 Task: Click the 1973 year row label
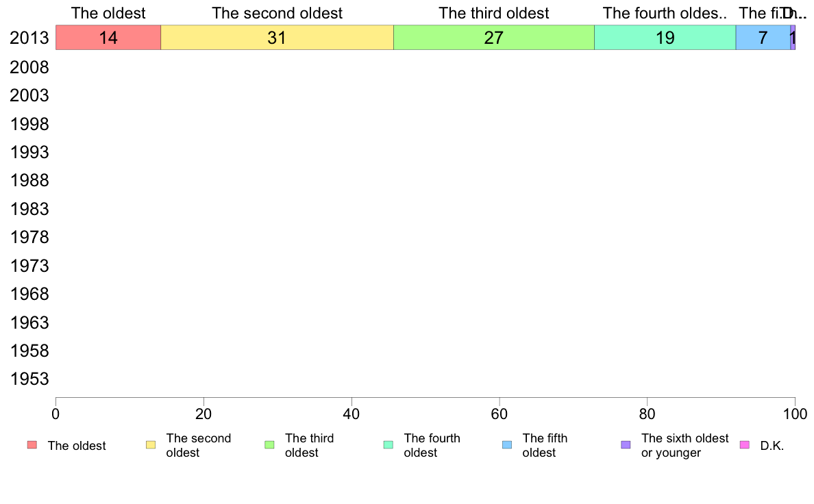(x=29, y=266)
